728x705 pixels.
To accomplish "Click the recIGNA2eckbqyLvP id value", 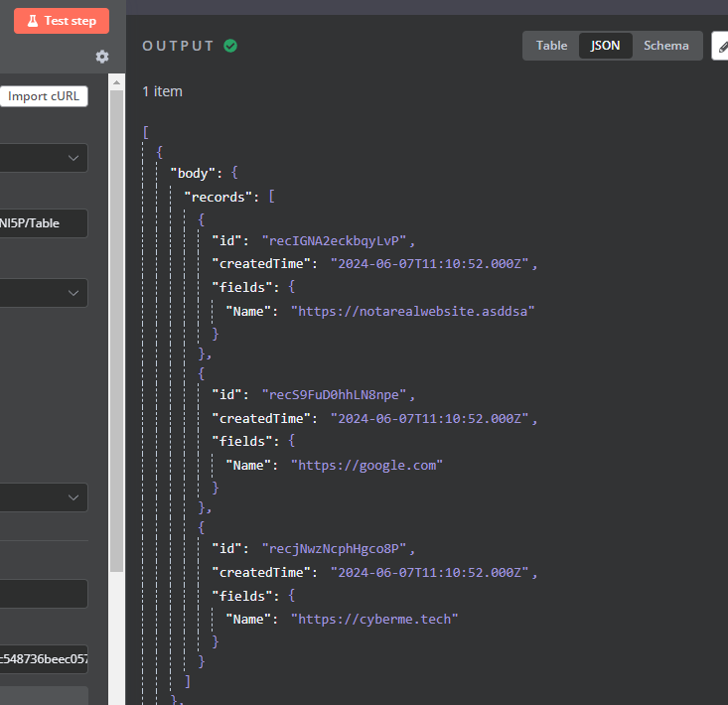I will pyautogui.click(x=337, y=240).
